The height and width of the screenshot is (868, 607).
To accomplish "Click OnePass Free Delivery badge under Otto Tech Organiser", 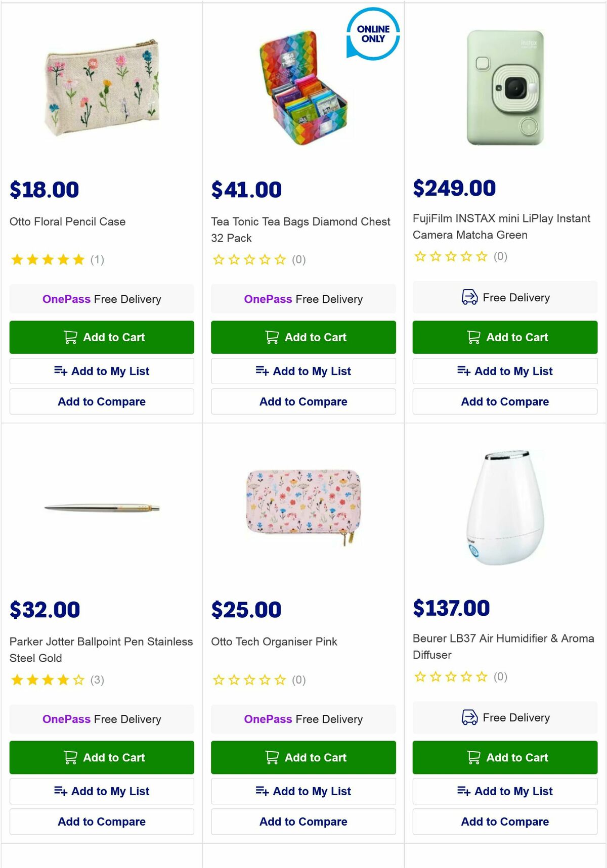I will 303,719.
